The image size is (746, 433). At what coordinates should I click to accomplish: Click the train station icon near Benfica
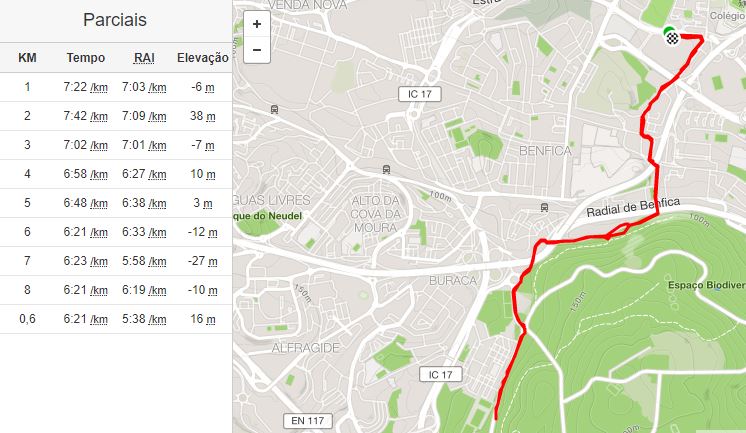[x=544, y=207]
